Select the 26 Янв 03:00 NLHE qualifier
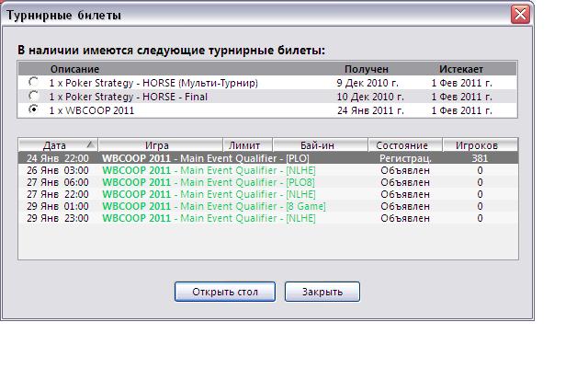 268,170
